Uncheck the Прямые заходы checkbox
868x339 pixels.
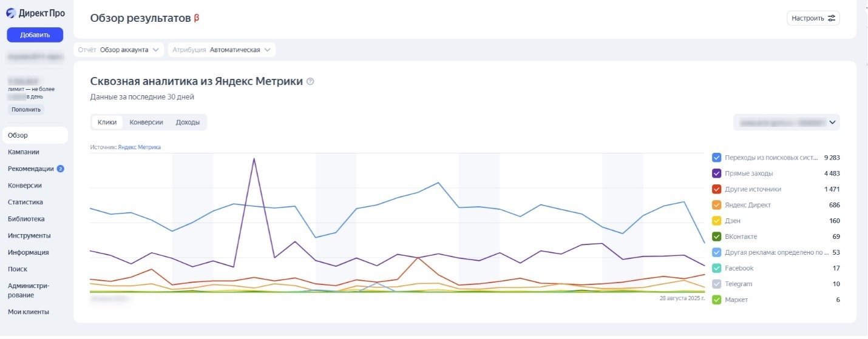pos(717,173)
